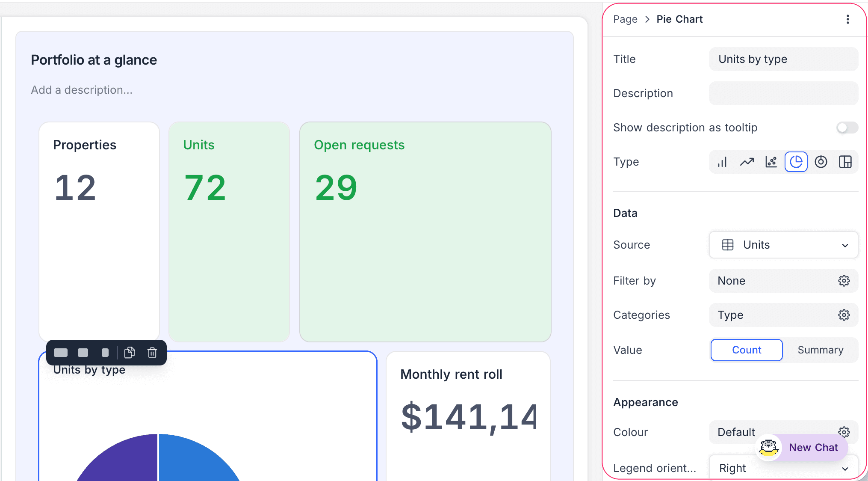Select the line chart type icon
Screen dimensions: 868x481
pyautogui.click(x=747, y=162)
